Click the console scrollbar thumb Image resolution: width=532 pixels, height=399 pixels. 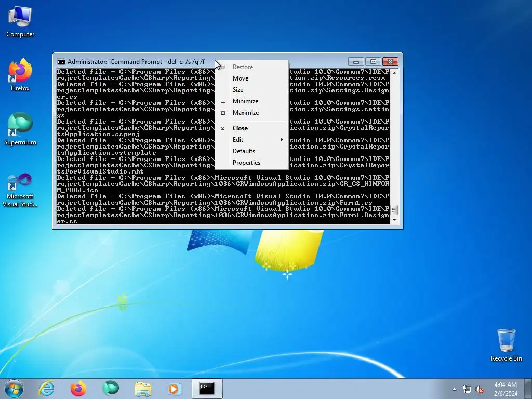[x=394, y=210]
